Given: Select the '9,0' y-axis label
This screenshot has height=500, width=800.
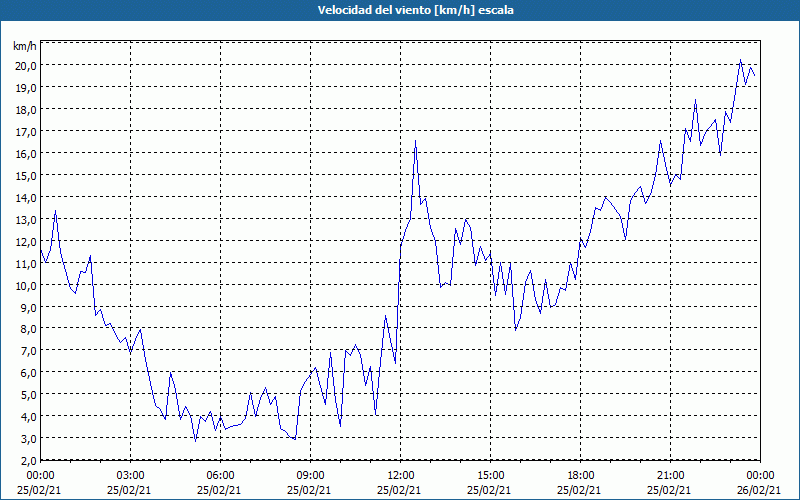Looking at the screenshot, I should (x=29, y=307).
